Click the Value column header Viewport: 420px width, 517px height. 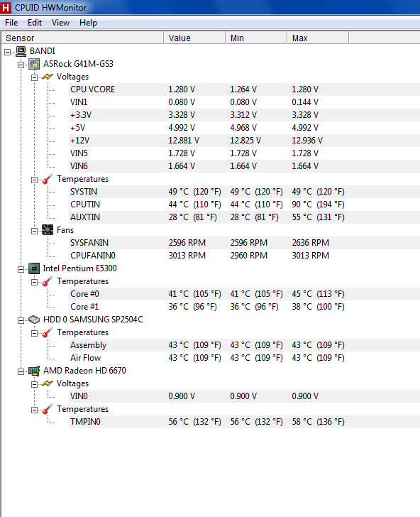coord(194,38)
